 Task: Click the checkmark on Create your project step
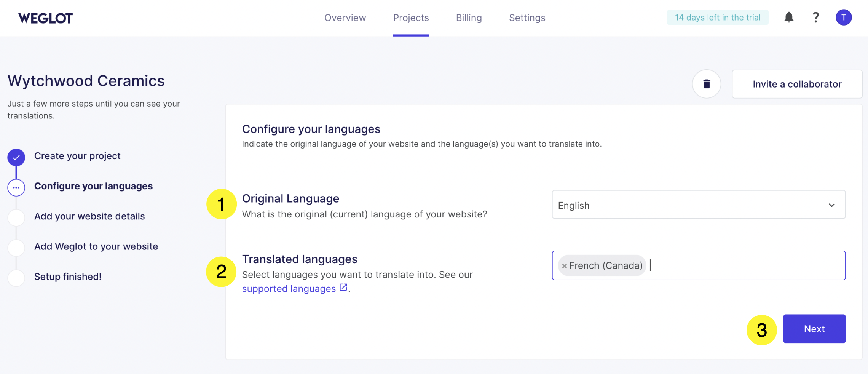click(16, 157)
